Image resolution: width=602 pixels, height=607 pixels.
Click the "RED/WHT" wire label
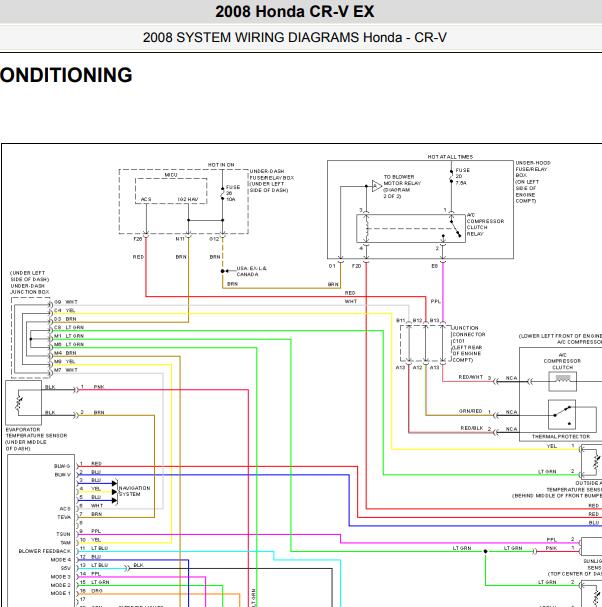[x=471, y=377]
